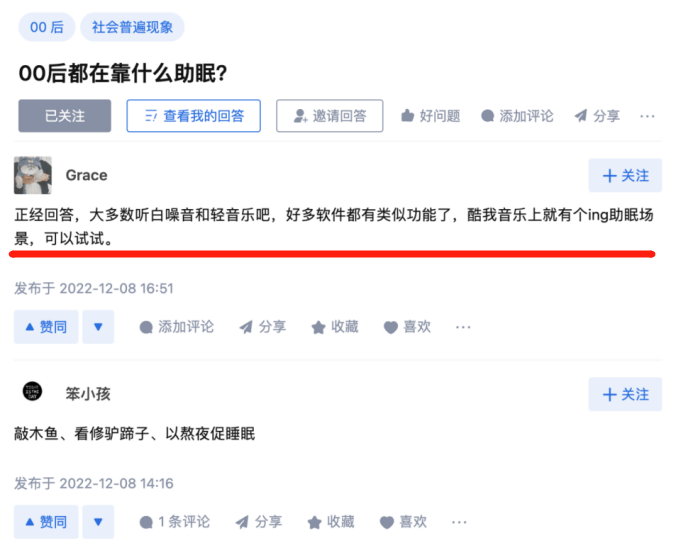Follow user Grace with 关注 button

[625, 176]
